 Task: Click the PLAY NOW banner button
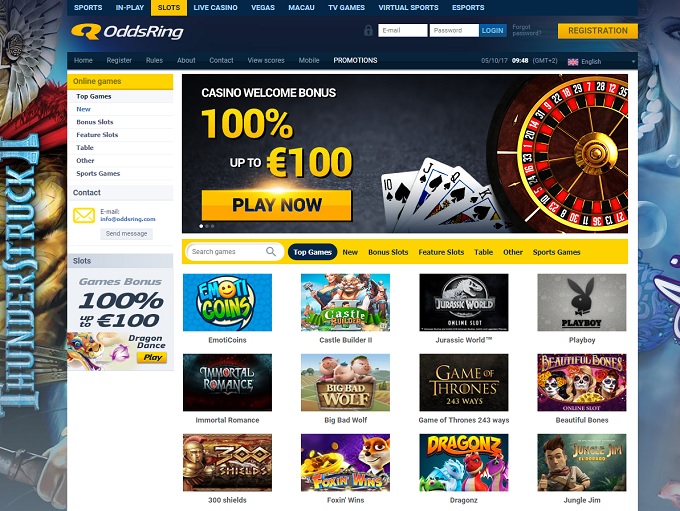pos(277,205)
